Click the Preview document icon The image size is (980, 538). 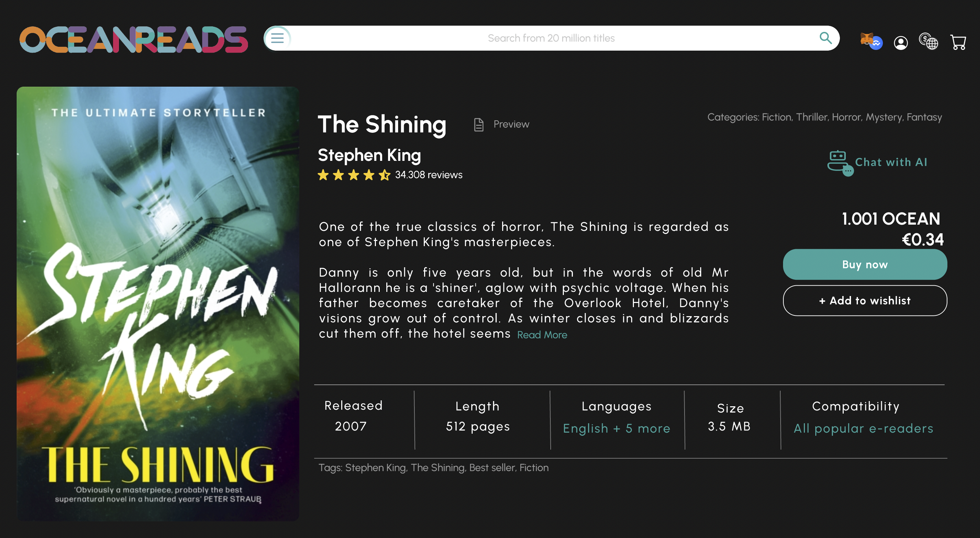click(x=479, y=124)
